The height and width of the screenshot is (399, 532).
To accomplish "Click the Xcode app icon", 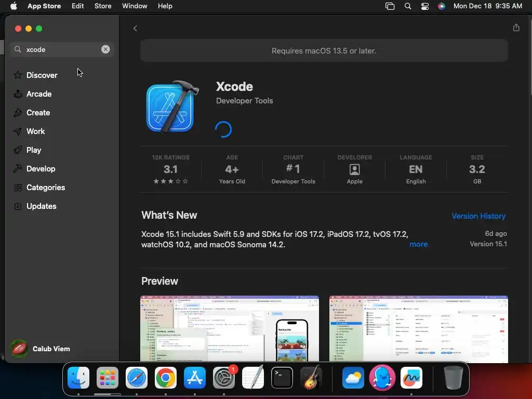I will 172,107.
